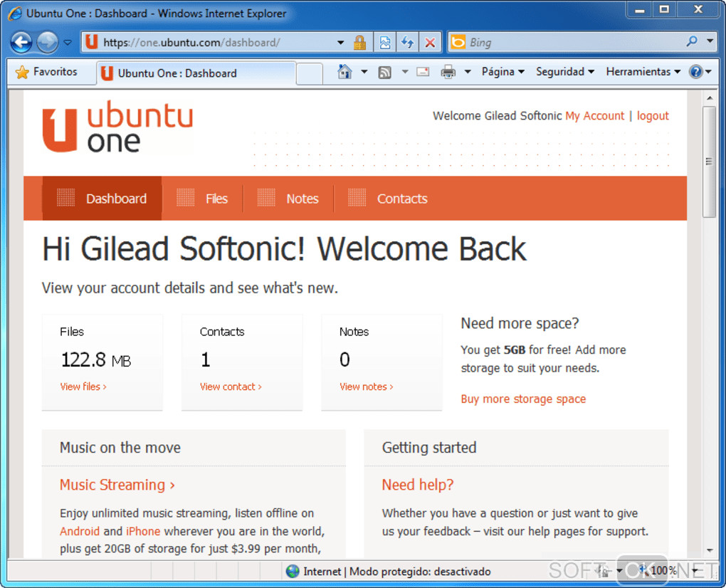The height and width of the screenshot is (588, 726).
Task: Click the RSS feeds icon
Action: pos(385,72)
